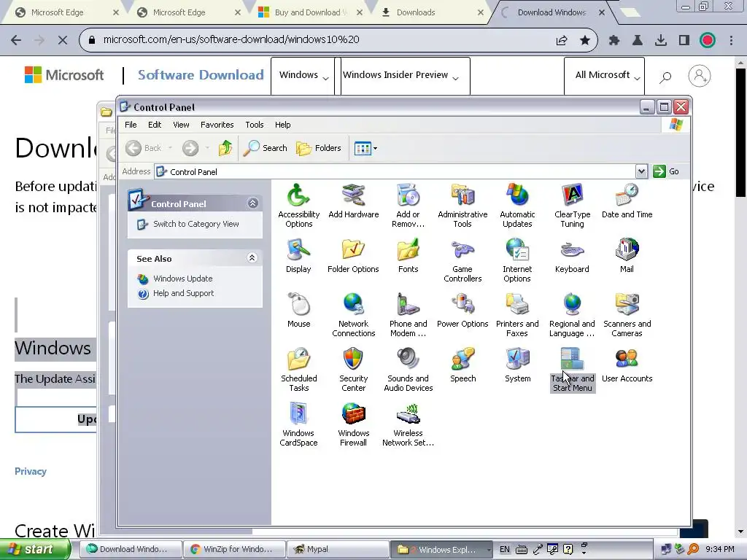Open Network Connections icon
Screen dimensions: 747x560
(354, 315)
